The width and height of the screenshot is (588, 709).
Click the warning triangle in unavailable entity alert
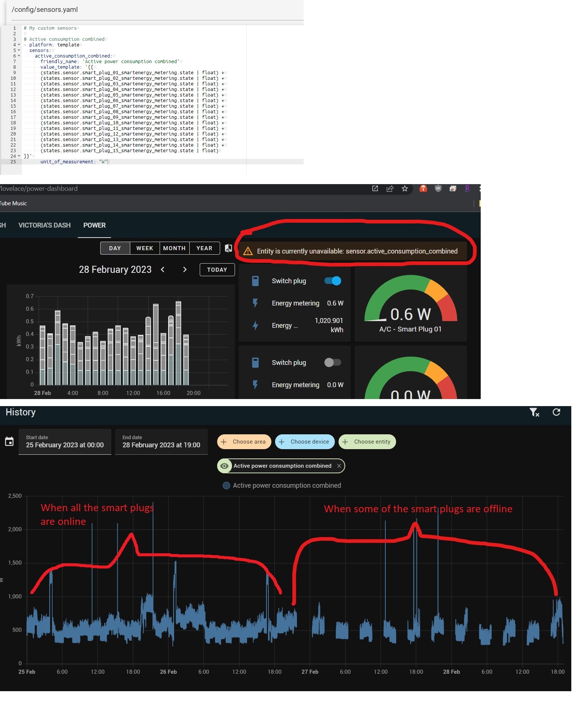[248, 251]
